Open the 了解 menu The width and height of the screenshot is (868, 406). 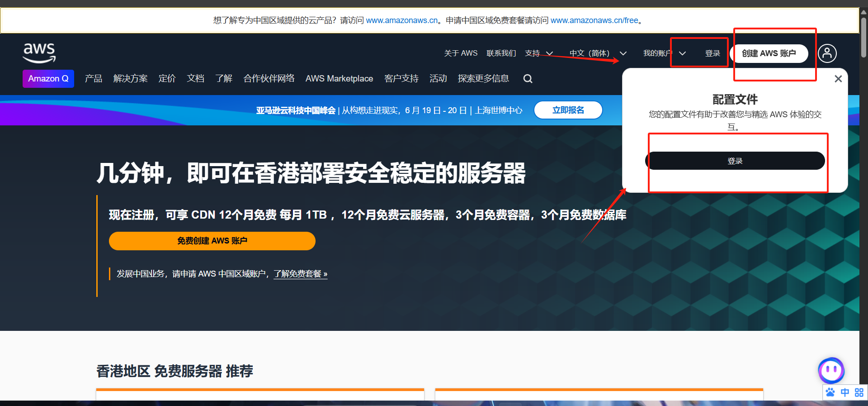click(224, 79)
